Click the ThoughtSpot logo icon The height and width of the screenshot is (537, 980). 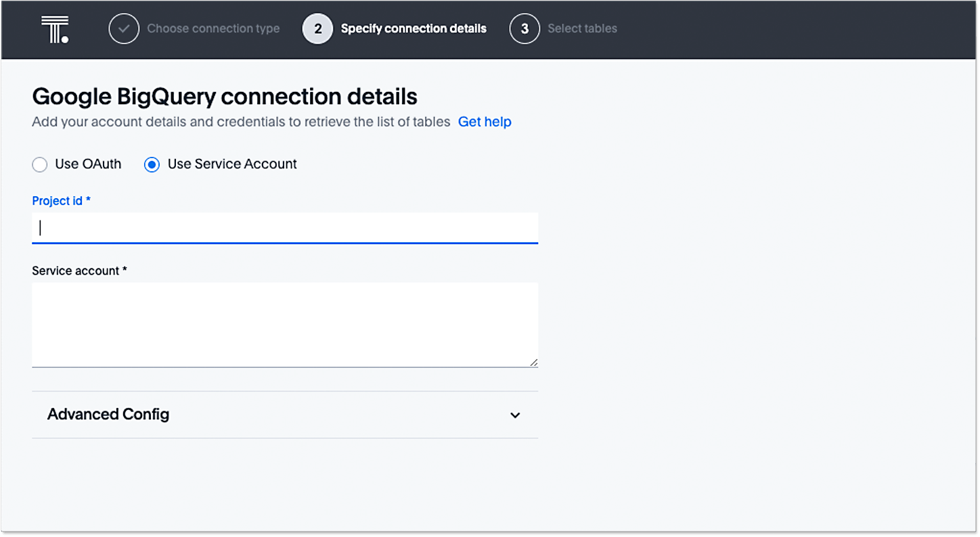click(x=55, y=30)
